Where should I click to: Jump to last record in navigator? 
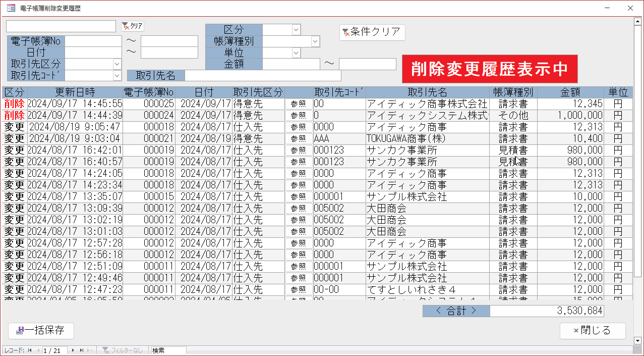pyautogui.click(x=81, y=350)
